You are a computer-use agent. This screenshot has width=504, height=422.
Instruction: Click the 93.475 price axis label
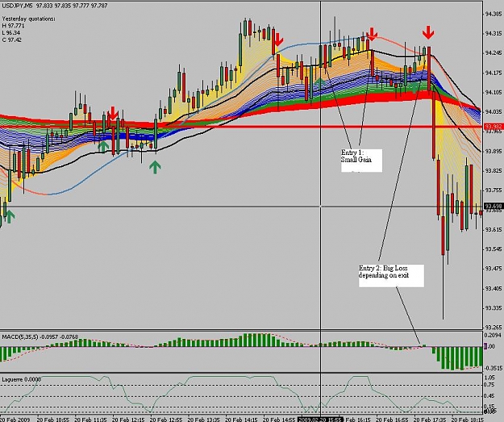(494, 269)
